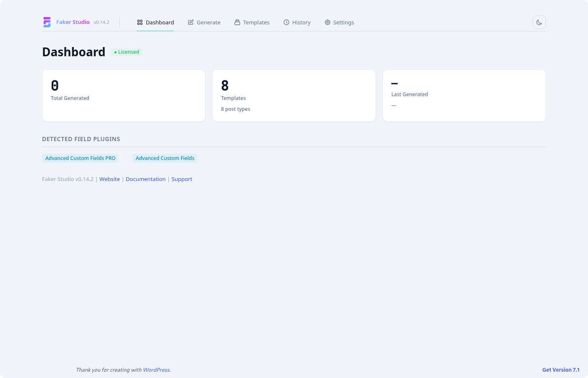The height and width of the screenshot is (378, 588).
Task: Follow the WordPress link in the footer
Action: click(156, 370)
